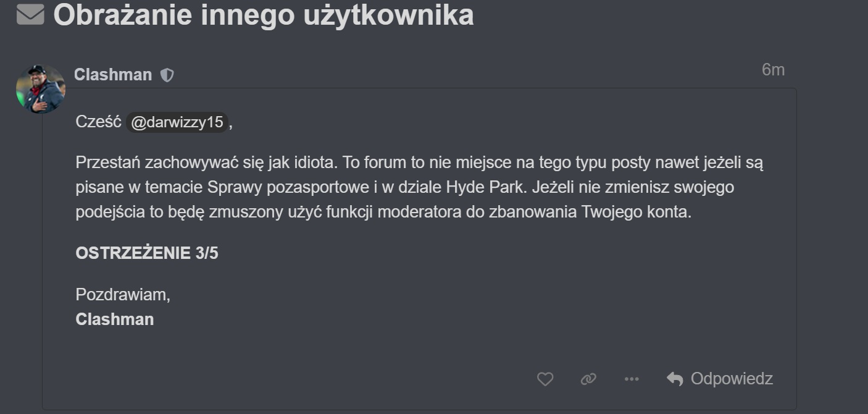Click the Pozdrawiam closing line
Viewport: 868px width, 414px height.
(122, 295)
